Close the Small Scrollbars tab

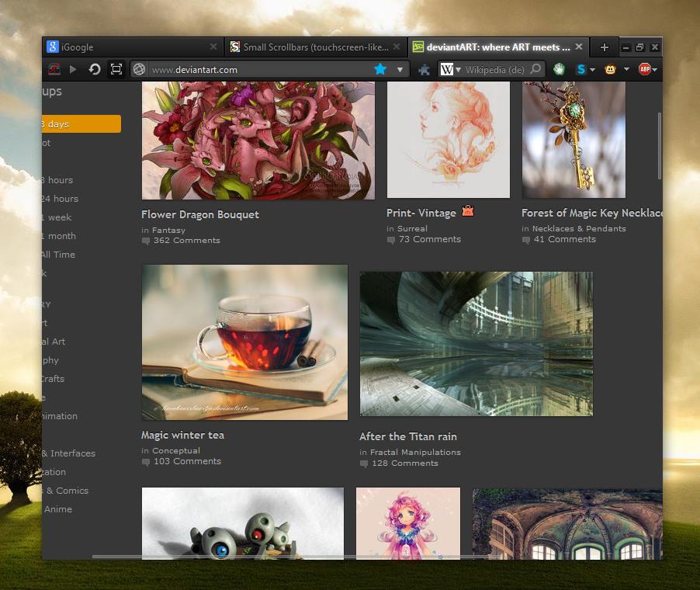pyautogui.click(x=397, y=47)
